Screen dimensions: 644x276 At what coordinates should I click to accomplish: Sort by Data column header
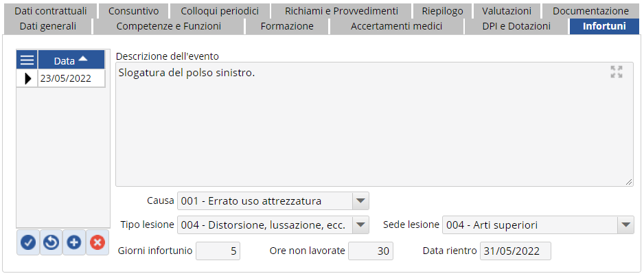(x=71, y=60)
